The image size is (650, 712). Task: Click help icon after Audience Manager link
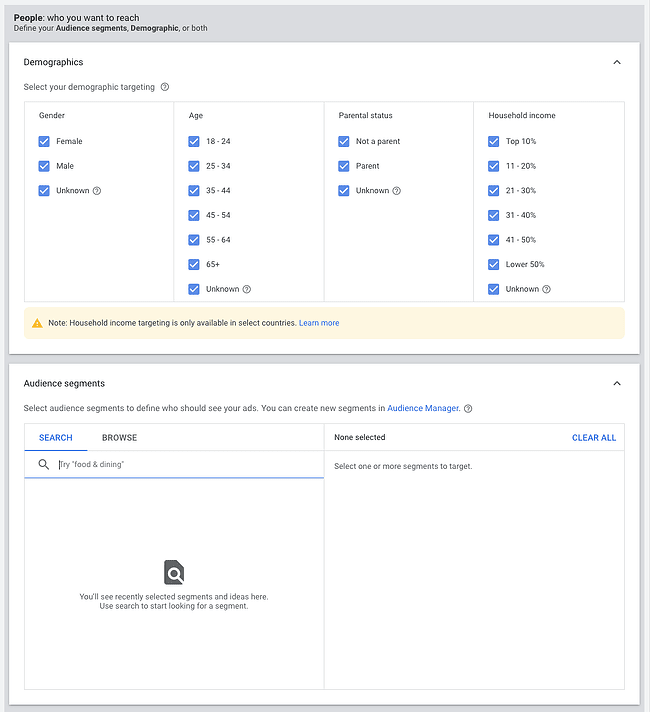(468, 408)
